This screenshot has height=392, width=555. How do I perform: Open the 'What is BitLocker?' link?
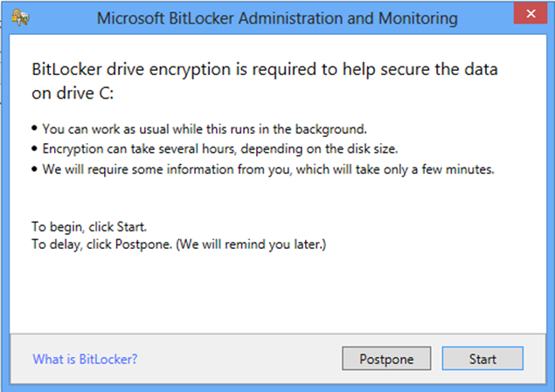tap(85, 359)
